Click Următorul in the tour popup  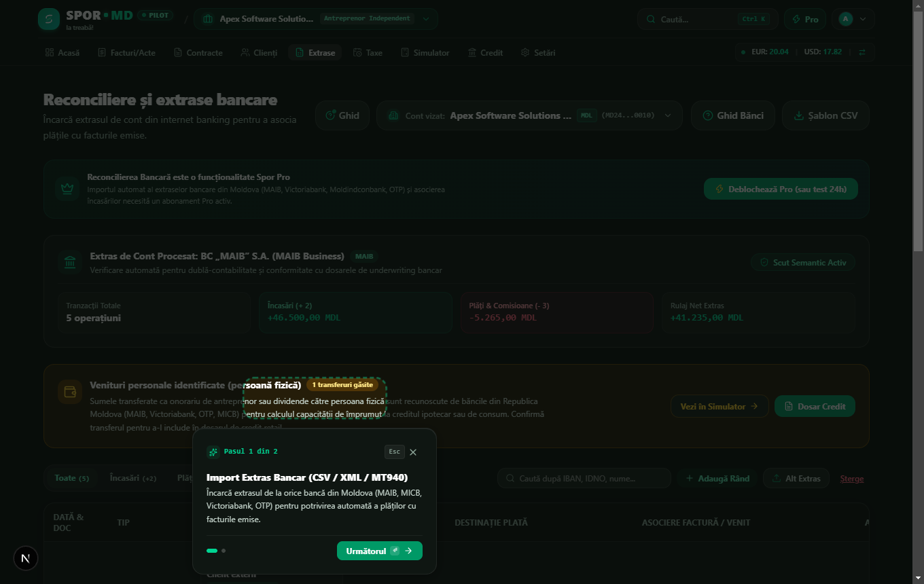380,551
